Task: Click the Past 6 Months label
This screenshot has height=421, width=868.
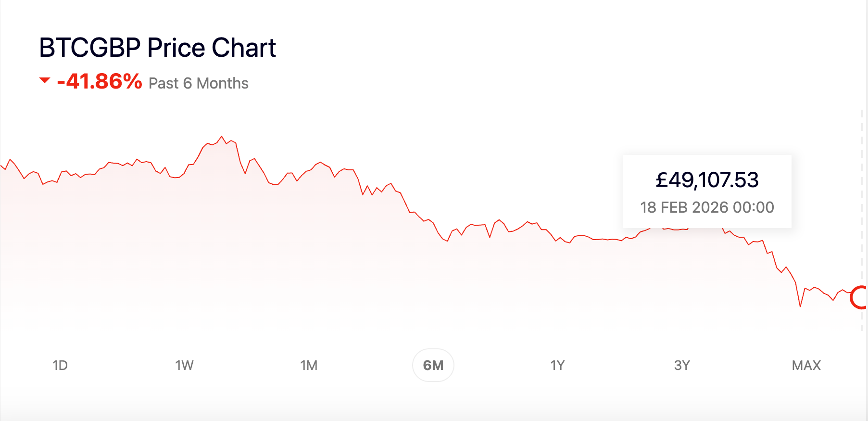Action: tap(199, 83)
